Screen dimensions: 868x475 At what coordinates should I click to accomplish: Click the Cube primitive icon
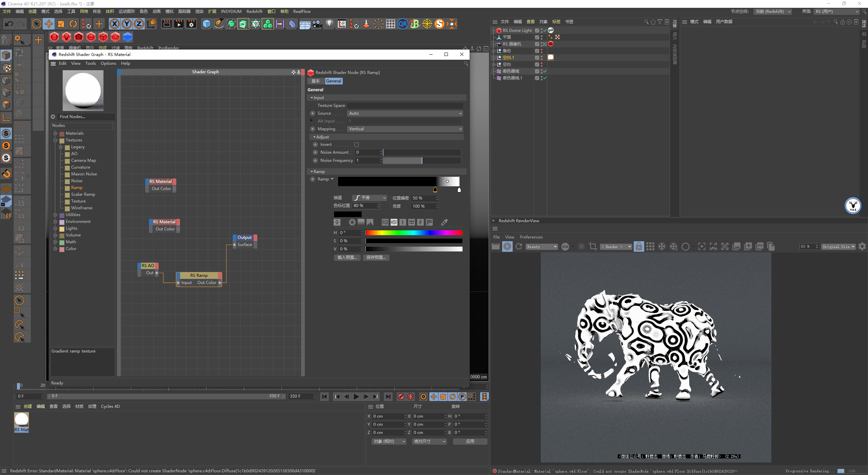point(206,24)
